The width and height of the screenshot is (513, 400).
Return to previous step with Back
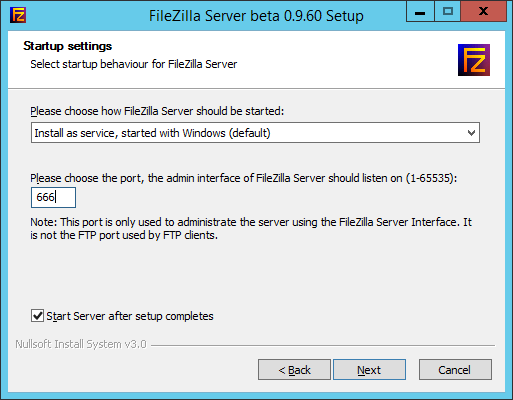[294, 370]
